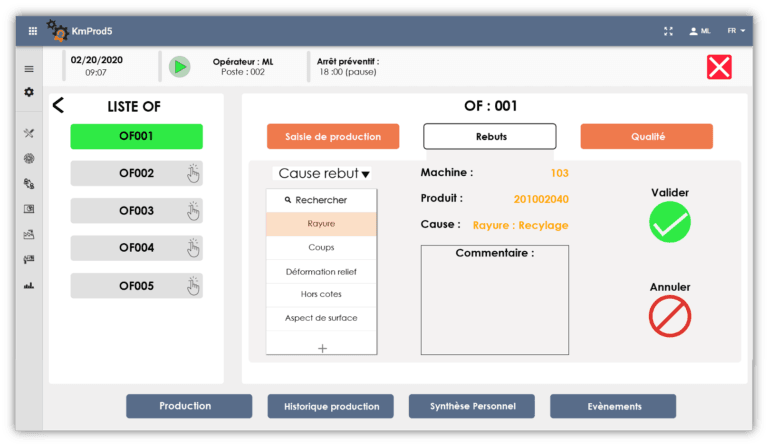The image size is (768, 446).
Task: Click machine value 103
Action: 559,173
